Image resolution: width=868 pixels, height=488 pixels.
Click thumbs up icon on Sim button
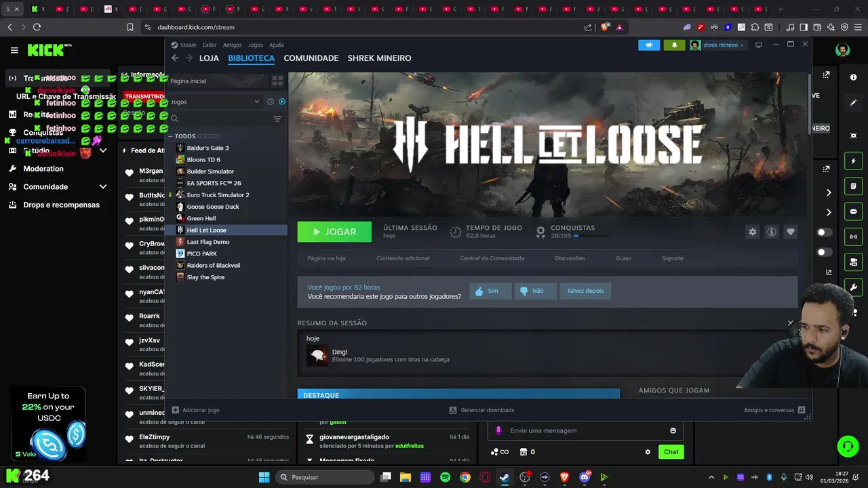click(x=479, y=291)
